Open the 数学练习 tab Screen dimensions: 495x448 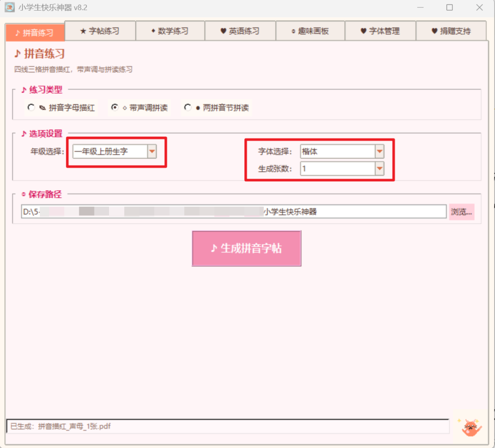coord(170,31)
